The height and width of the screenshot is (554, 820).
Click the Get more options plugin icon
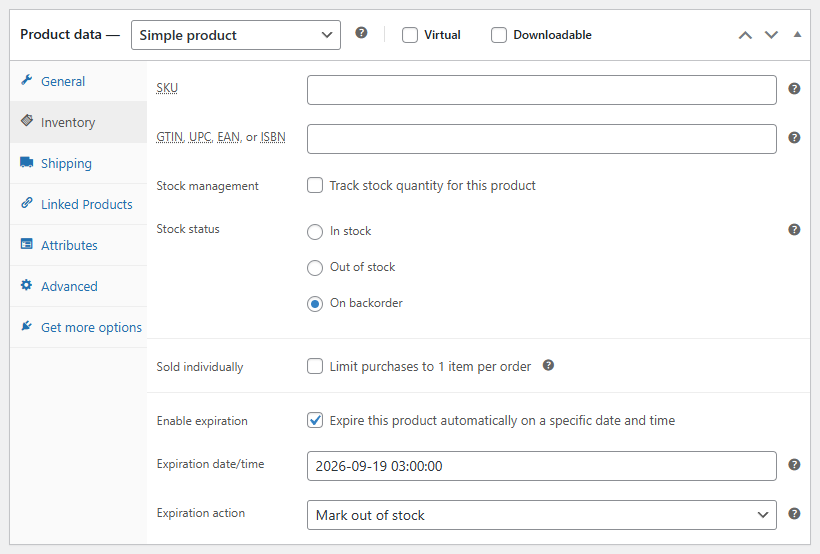(x=27, y=326)
